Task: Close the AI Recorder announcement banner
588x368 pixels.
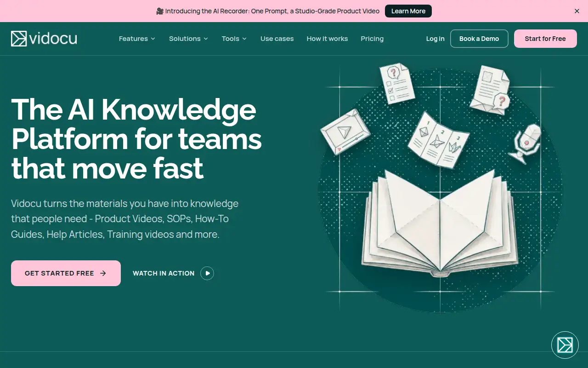Action: coord(577,11)
